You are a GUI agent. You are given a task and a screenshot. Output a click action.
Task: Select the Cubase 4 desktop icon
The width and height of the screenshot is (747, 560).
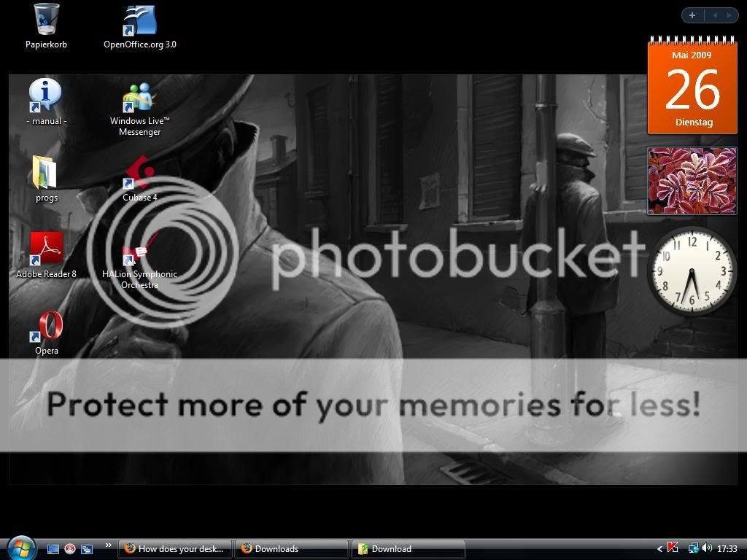[139, 175]
